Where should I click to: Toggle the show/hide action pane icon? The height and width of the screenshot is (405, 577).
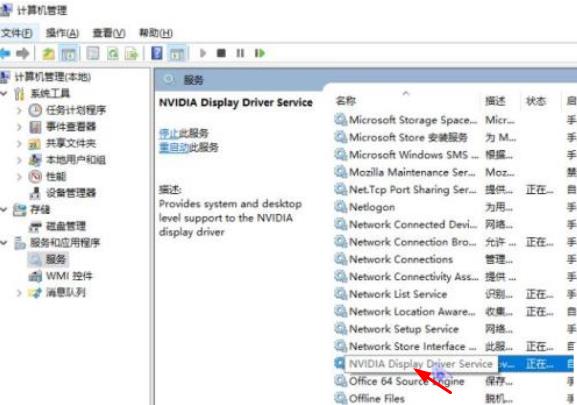point(177,54)
